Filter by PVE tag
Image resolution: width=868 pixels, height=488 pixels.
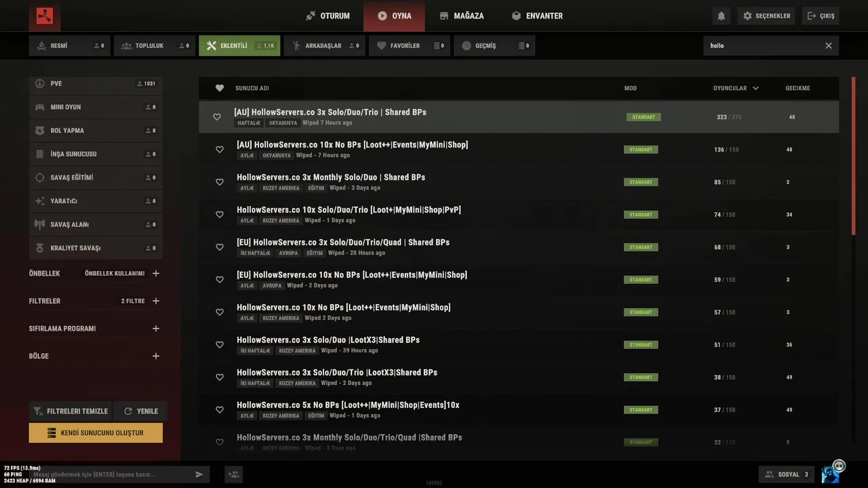pyautogui.click(x=96, y=83)
